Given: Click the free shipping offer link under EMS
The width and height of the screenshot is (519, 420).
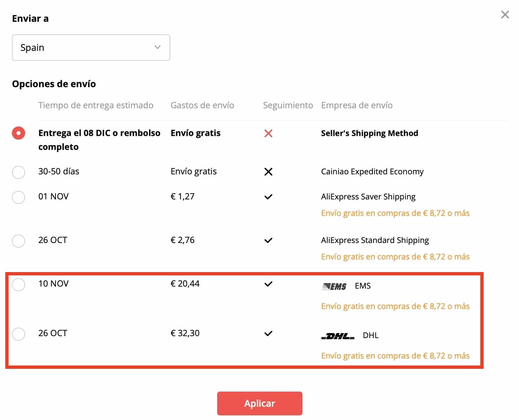Looking at the screenshot, I should [395, 306].
